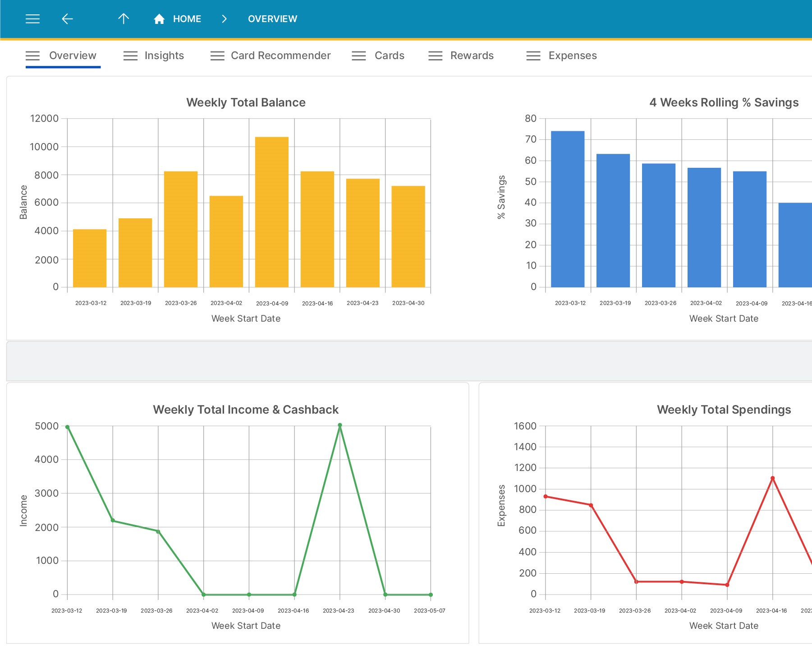Click the green income peak at 2023-04-23

click(x=340, y=425)
